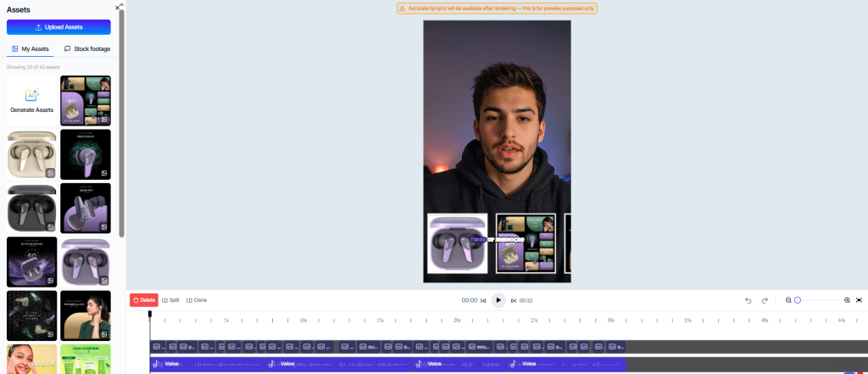Viewport: 868px width, 374px height.
Task: Select the lavender earbuds case on white asset
Action: pyautogui.click(x=86, y=262)
